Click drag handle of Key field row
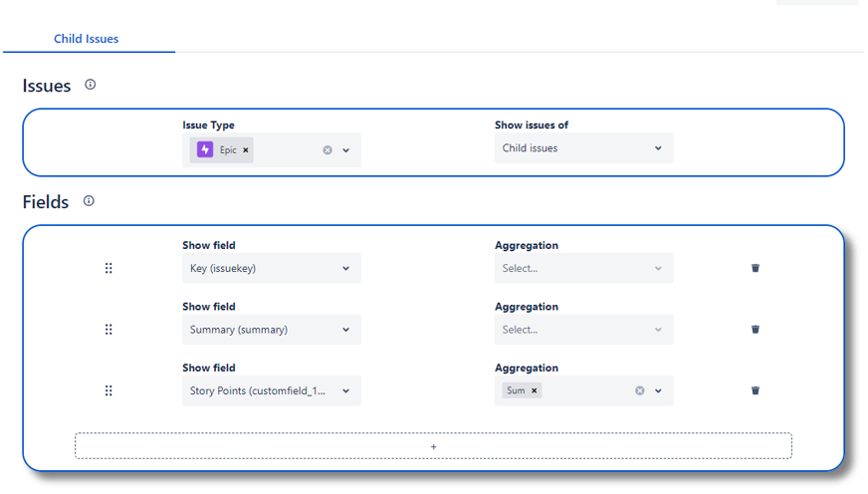This screenshot has height=494, width=868. 108,268
